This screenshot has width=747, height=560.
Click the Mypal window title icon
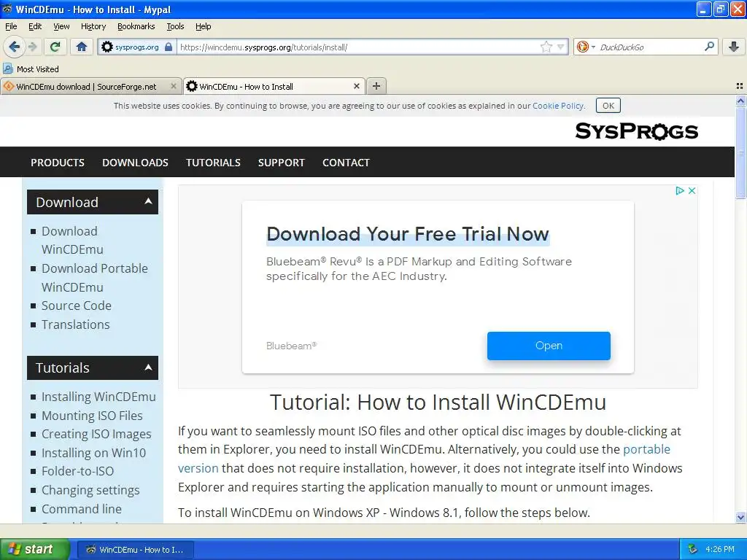click(x=7, y=9)
